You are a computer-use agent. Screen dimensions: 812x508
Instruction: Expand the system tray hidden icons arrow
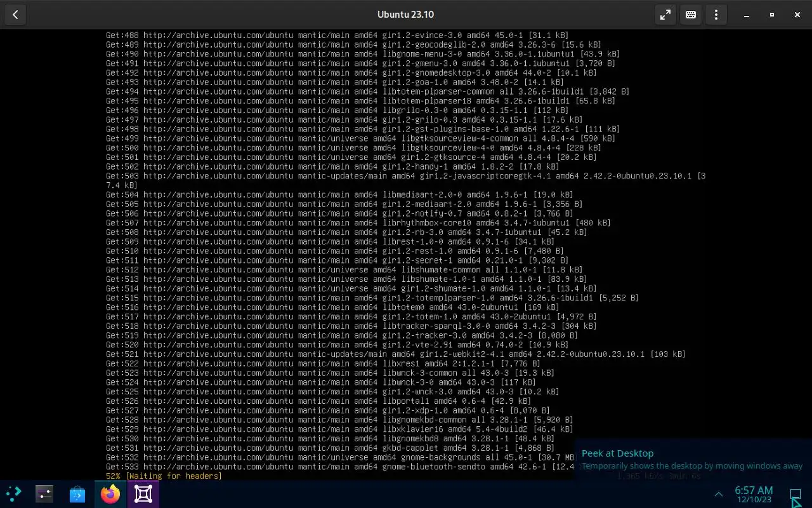[x=719, y=494]
